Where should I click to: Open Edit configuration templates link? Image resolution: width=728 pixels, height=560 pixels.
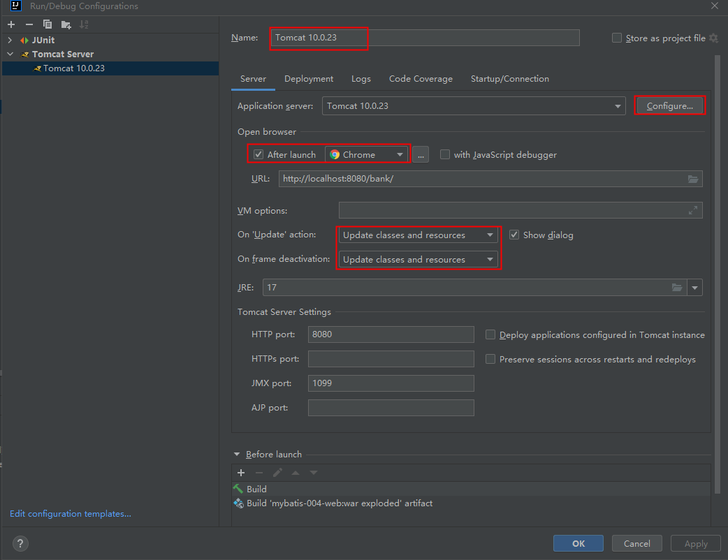pyautogui.click(x=70, y=514)
